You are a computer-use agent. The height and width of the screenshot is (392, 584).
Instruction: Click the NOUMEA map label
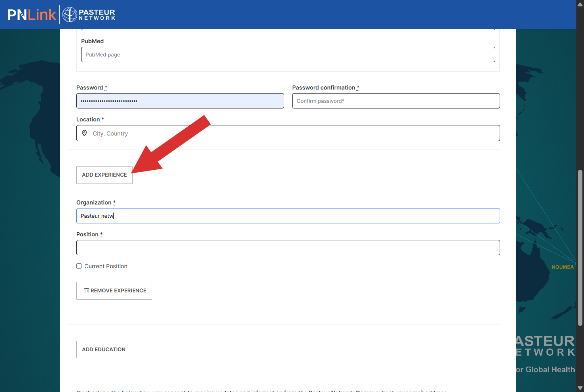pos(563,267)
